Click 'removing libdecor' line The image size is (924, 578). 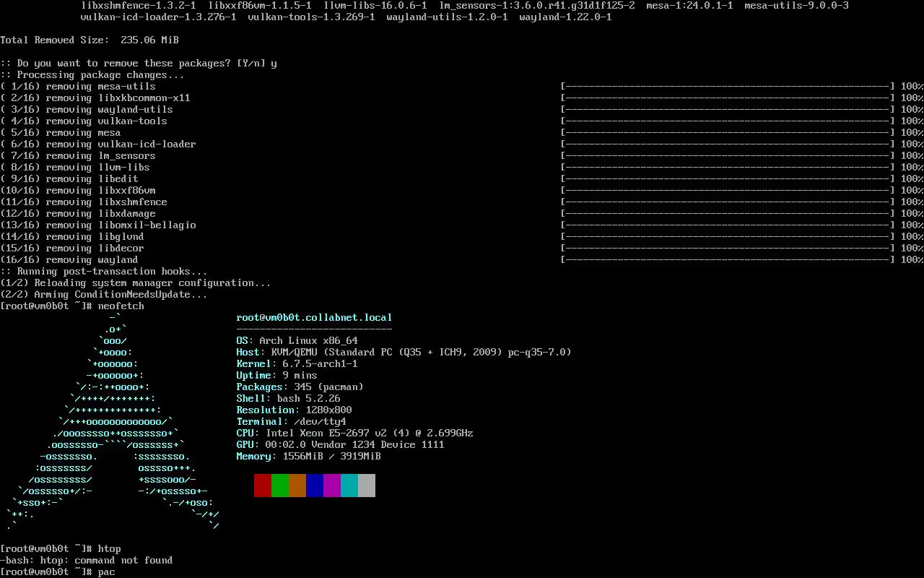tap(72, 249)
